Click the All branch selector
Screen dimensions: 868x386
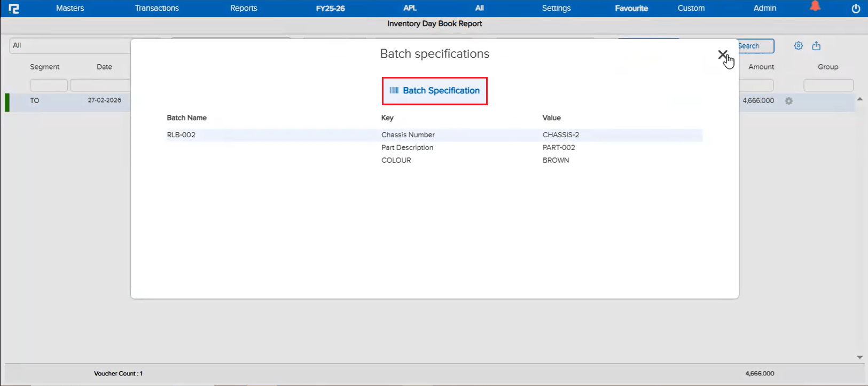click(479, 8)
